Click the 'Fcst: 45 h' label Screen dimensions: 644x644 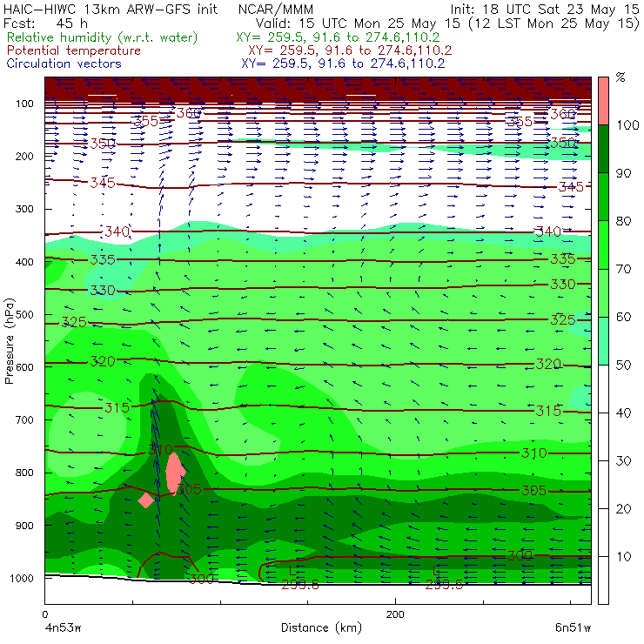[x=45, y=23]
